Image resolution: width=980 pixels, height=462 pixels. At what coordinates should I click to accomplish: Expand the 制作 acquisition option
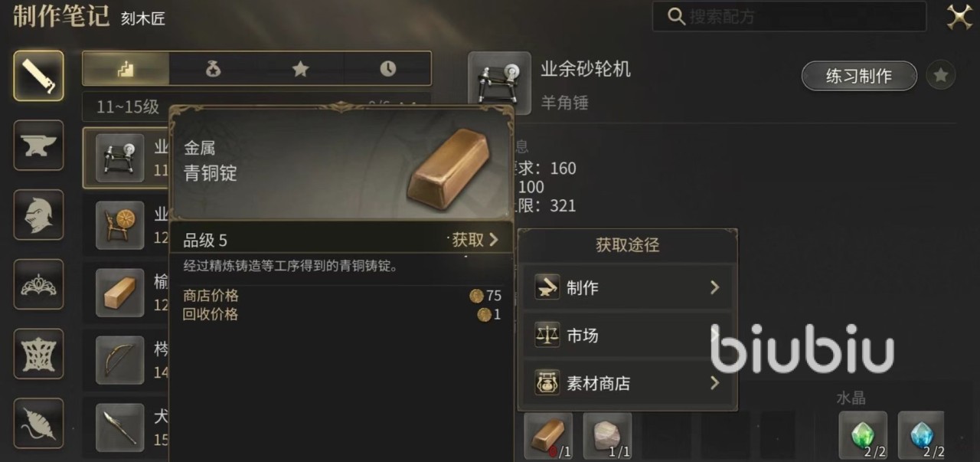tap(628, 288)
